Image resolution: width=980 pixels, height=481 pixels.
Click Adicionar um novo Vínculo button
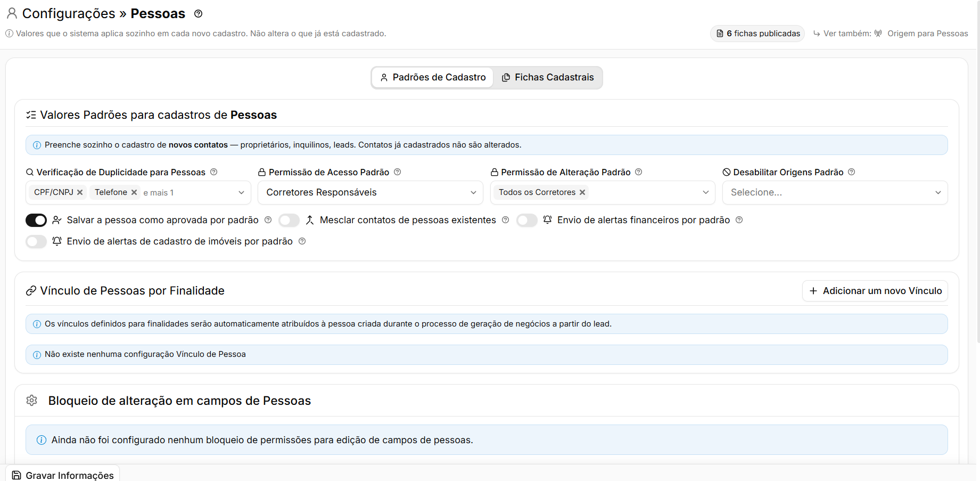coord(875,291)
